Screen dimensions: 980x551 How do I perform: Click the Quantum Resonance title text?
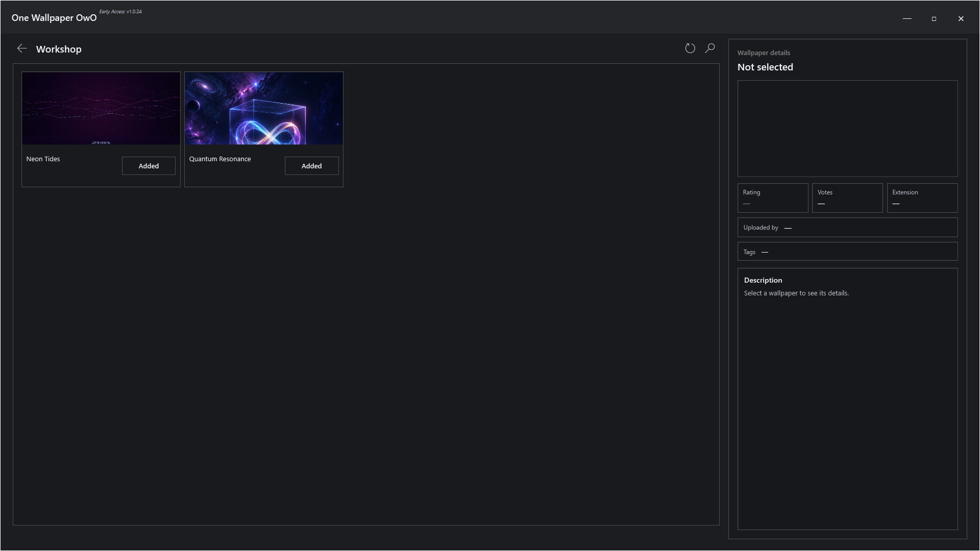pos(220,159)
